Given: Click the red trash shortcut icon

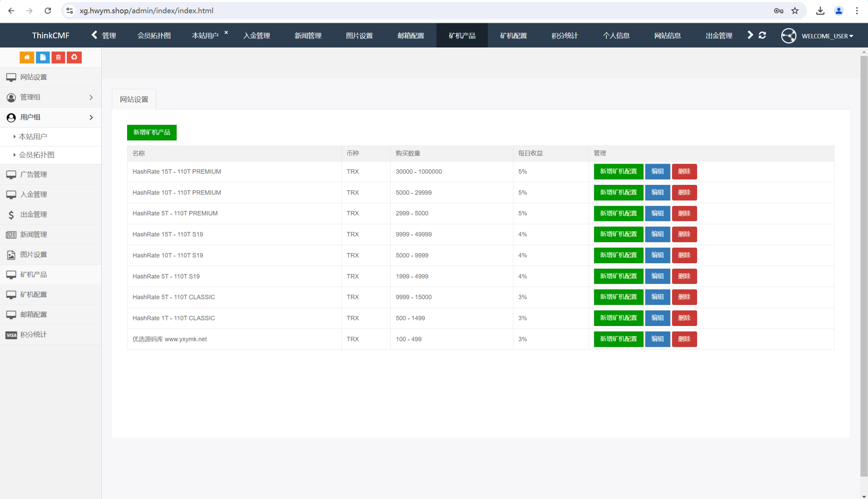Looking at the screenshot, I should (58, 57).
